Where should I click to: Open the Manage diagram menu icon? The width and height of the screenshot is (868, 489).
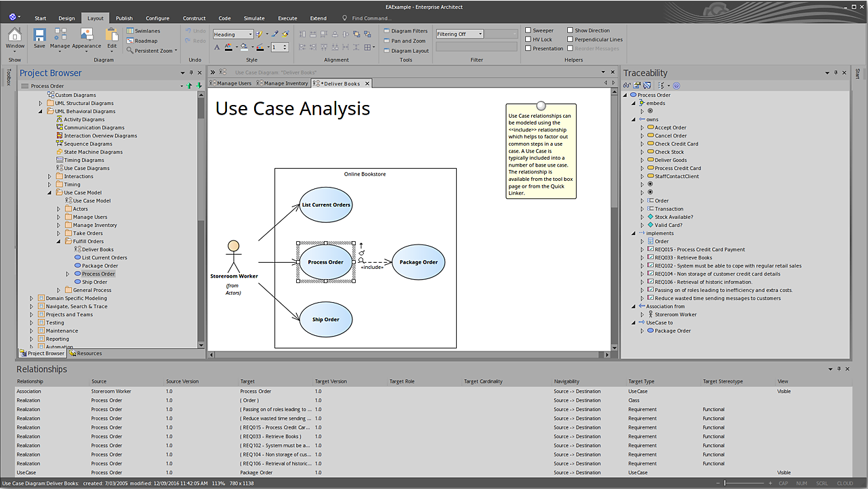60,39
